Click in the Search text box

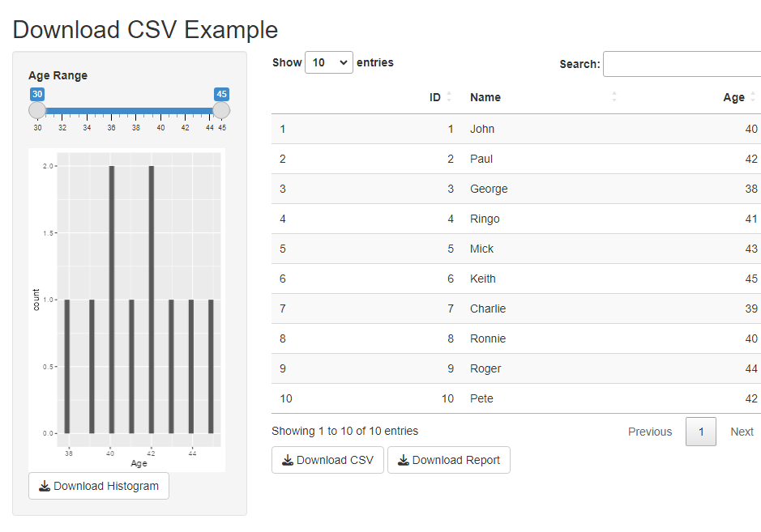pos(681,64)
